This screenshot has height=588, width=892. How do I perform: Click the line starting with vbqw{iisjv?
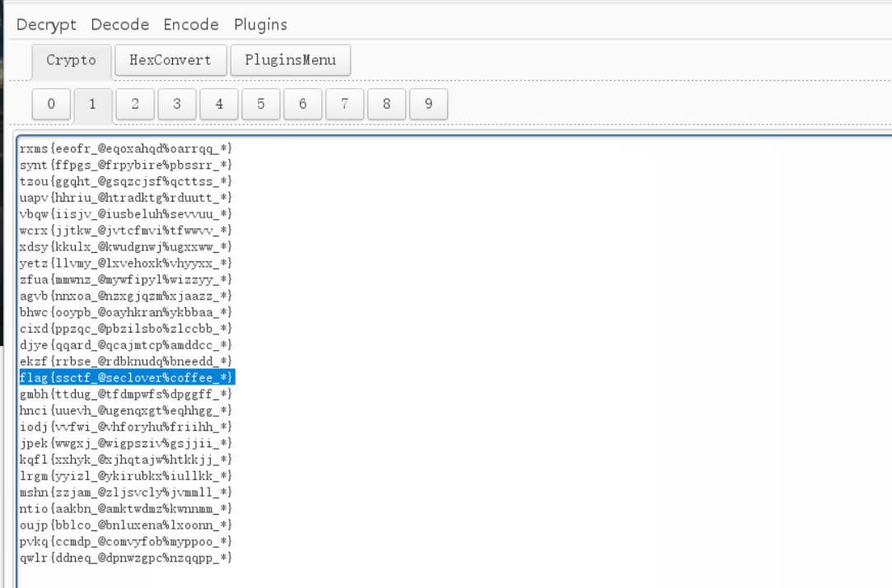pyautogui.click(x=126, y=214)
